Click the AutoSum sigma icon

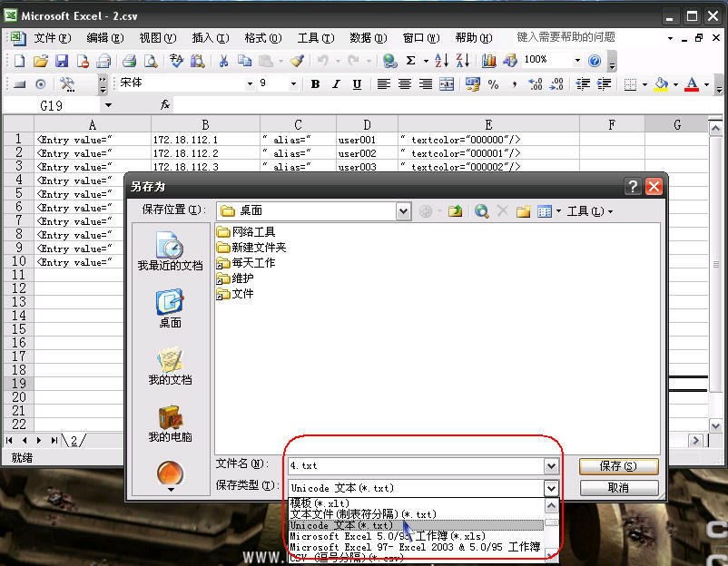pos(411,61)
